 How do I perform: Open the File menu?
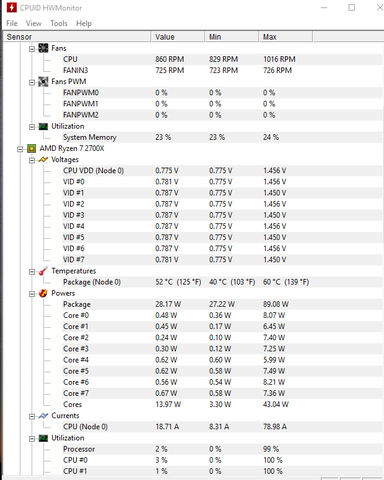pyautogui.click(x=12, y=23)
